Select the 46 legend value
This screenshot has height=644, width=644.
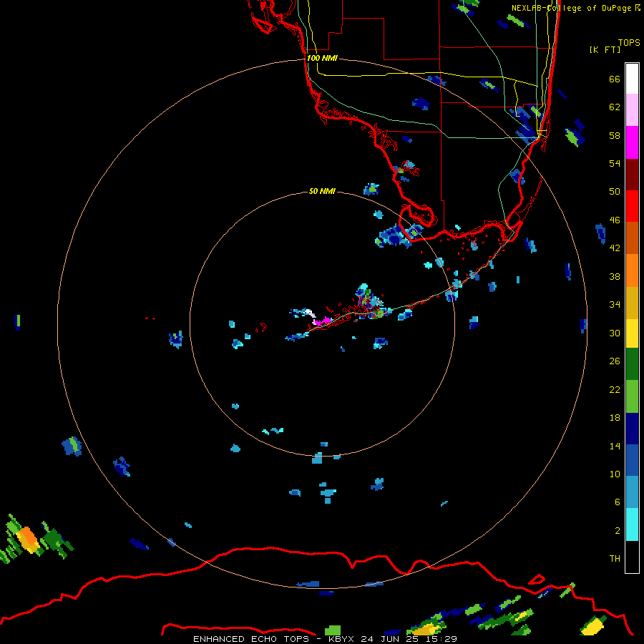pyautogui.click(x=615, y=220)
